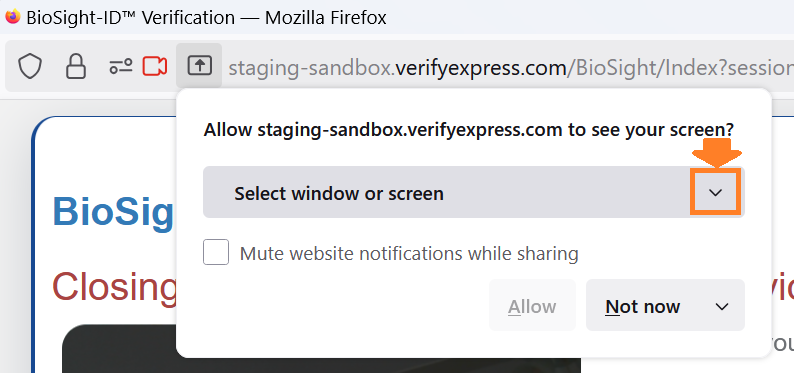Viewport: 794px width, 373px height.
Task: Expand the highlighted chevron for window selection
Action: click(x=716, y=192)
